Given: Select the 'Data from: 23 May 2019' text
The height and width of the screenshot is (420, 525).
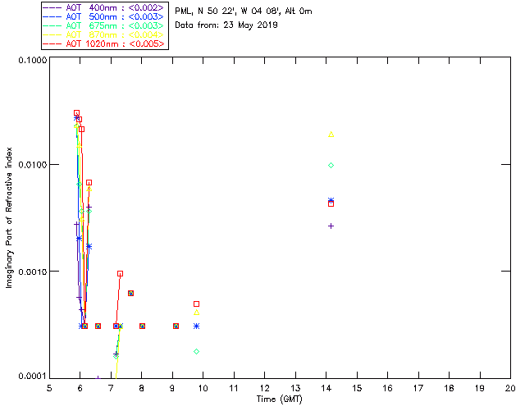Looking at the screenshot, I should pos(226,25).
